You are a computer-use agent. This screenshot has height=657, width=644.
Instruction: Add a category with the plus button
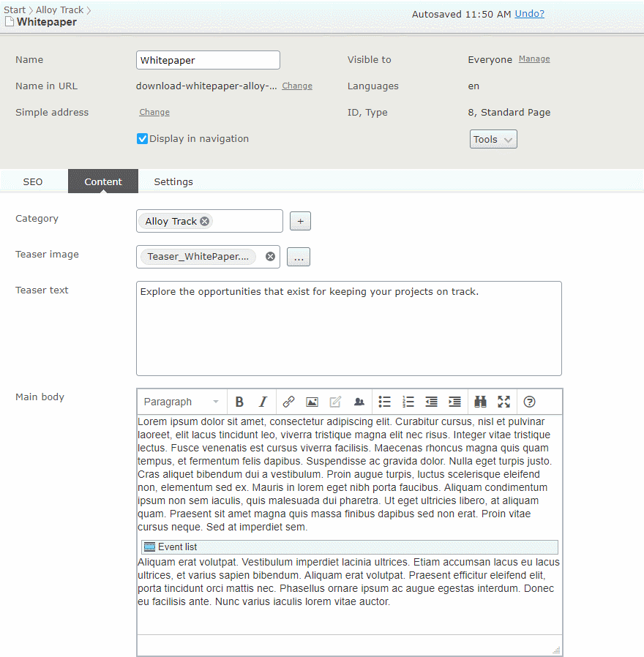pos(300,221)
